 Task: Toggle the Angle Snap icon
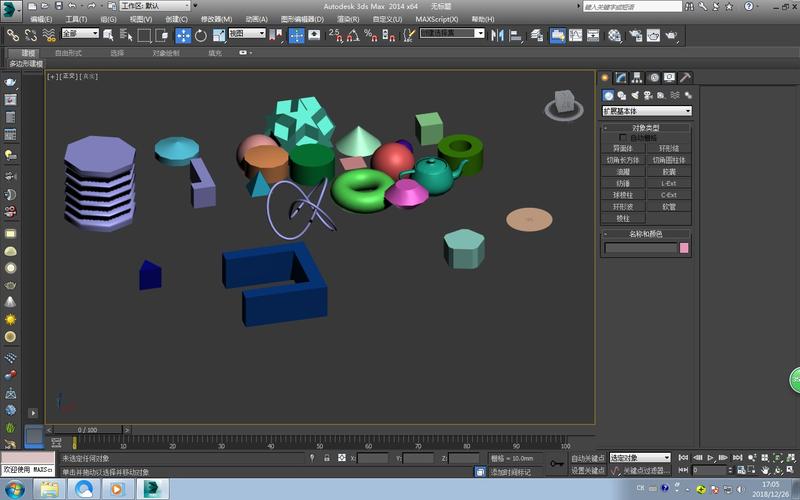click(353, 35)
